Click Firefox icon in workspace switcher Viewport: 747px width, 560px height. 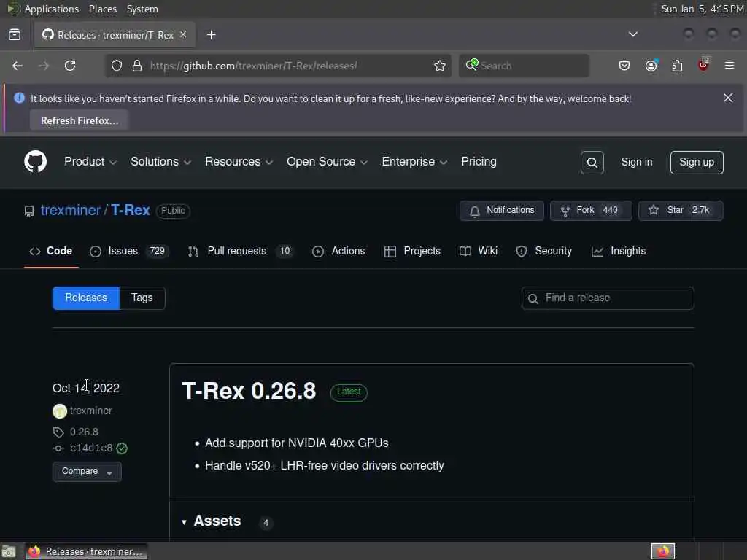click(662, 551)
